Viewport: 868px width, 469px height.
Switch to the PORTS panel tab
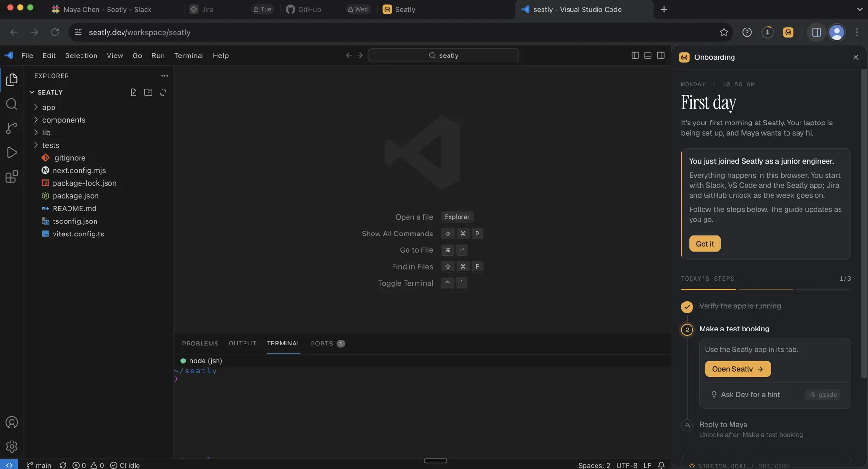pos(327,344)
